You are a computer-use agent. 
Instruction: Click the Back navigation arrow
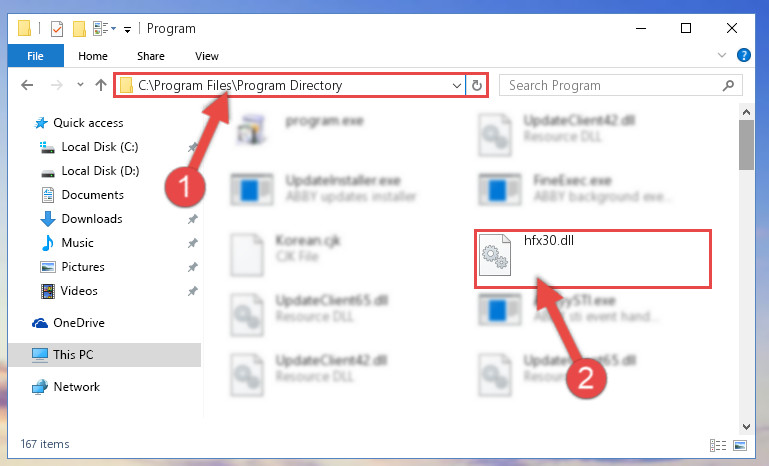pyautogui.click(x=27, y=85)
